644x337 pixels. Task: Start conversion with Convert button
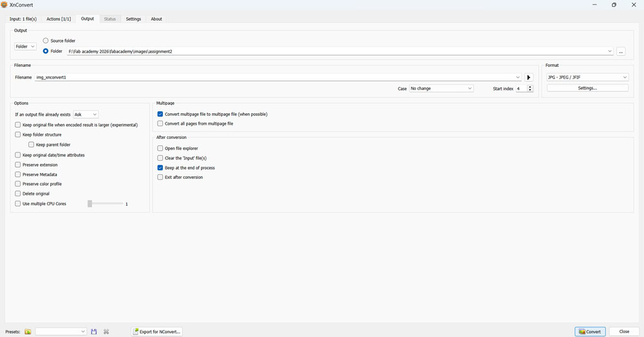point(590,332)
